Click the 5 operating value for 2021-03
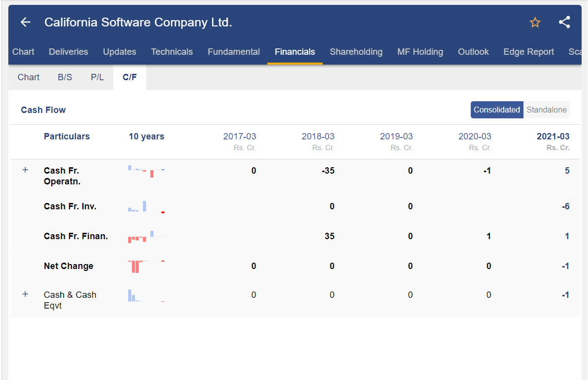This screenshot has height=380, width=588. (x=567, y=171)
